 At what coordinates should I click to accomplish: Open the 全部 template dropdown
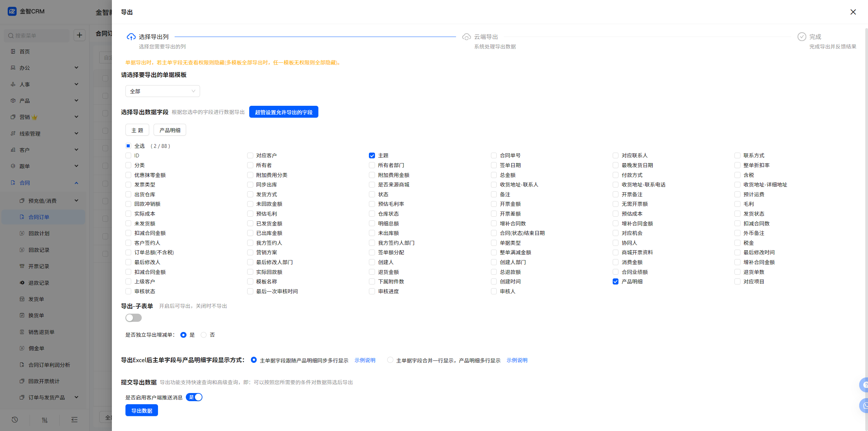click(162, 91)
